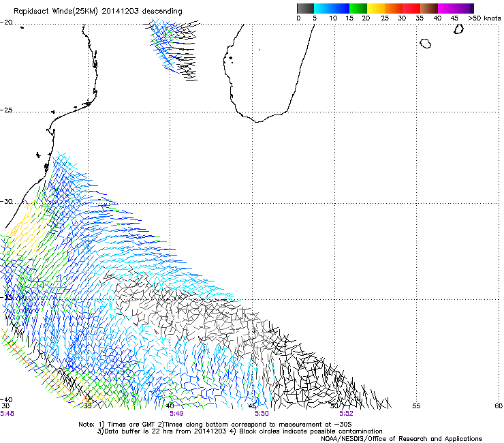Screen dimensions: 504x443
Task: Click the oval Réunion island outline near 55E
Action: [x=426, y=43]
